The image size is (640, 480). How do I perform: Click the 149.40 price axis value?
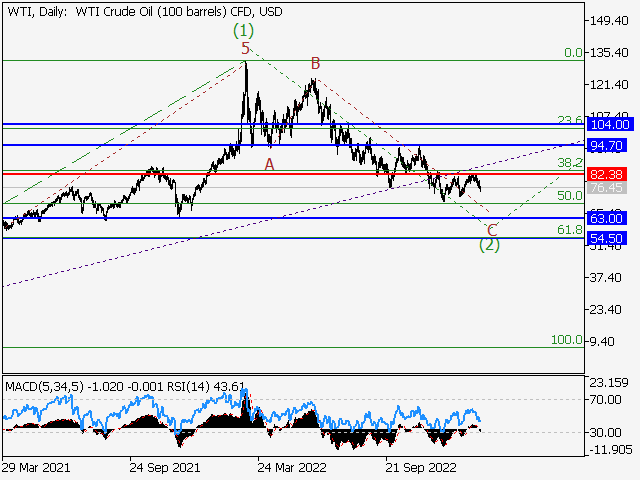tap(609, 21)
